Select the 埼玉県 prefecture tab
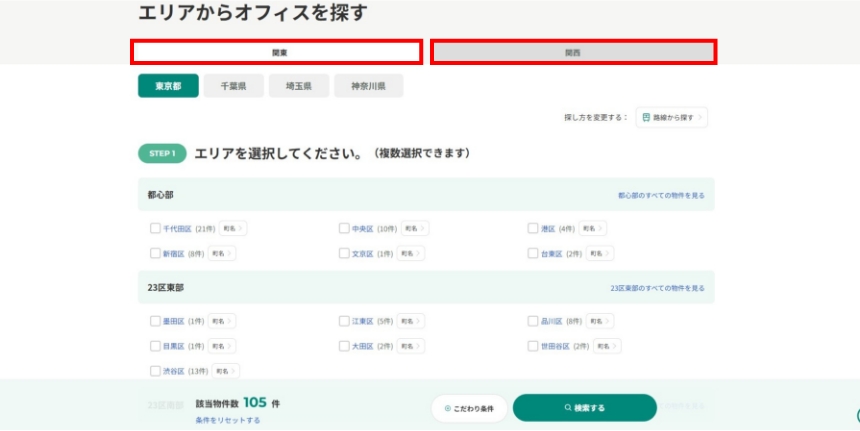Viewport: 860px width, 431px height. [298, 86]
